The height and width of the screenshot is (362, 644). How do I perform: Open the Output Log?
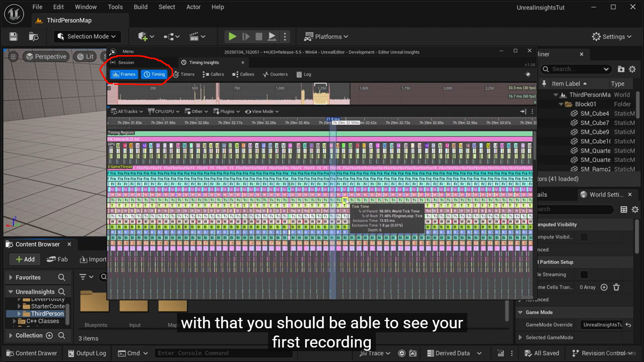(x=87, y=353)
